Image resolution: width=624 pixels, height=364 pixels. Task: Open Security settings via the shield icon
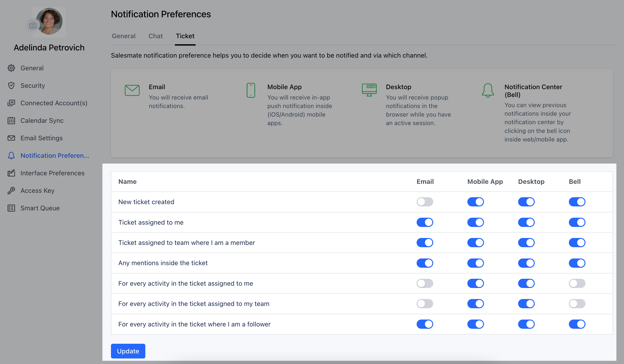click(11, 85)
